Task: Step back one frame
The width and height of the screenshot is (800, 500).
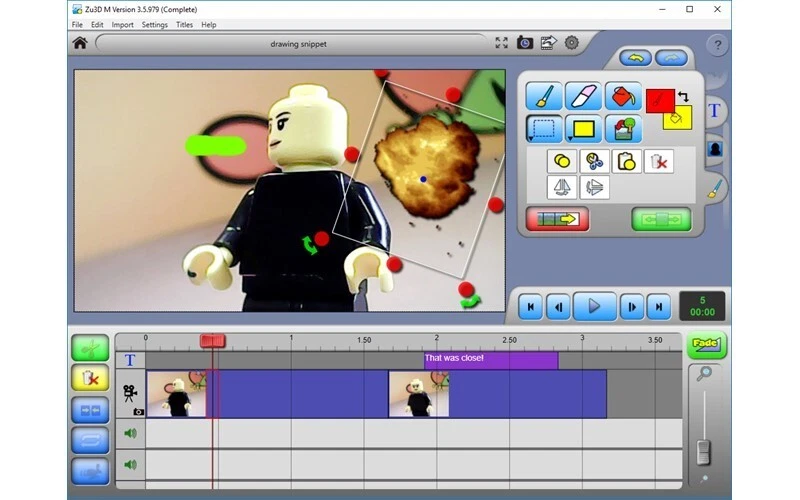Action: 558,307
